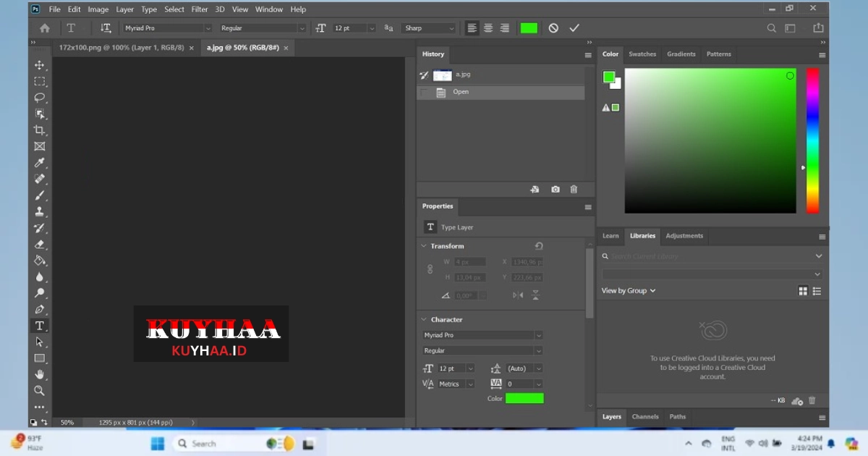Switch to the Swatches tab

pos(642,54)
